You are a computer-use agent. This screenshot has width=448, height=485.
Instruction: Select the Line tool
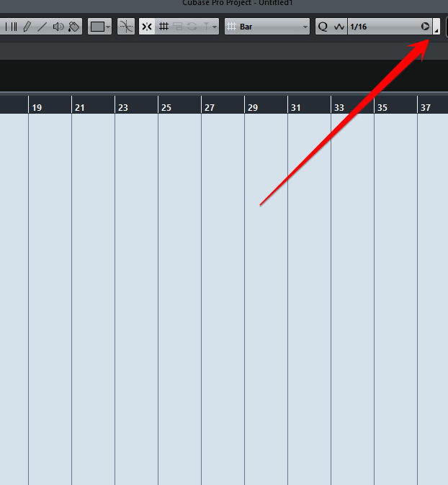coord(42,27)
